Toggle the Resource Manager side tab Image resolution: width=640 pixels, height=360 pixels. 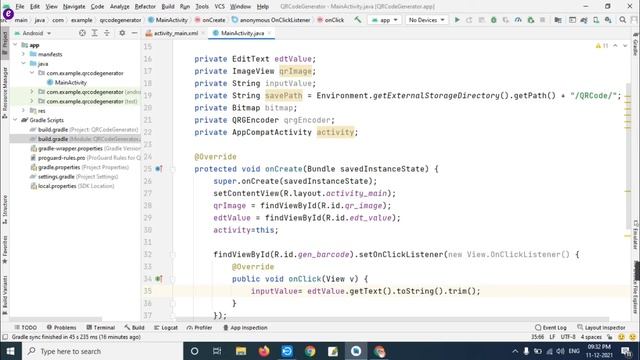click(x=5, y=93)
